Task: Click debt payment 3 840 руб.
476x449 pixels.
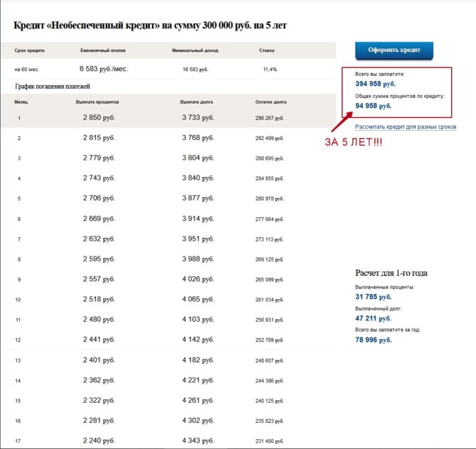Action: pyautogui.click(x=198, y=178)
